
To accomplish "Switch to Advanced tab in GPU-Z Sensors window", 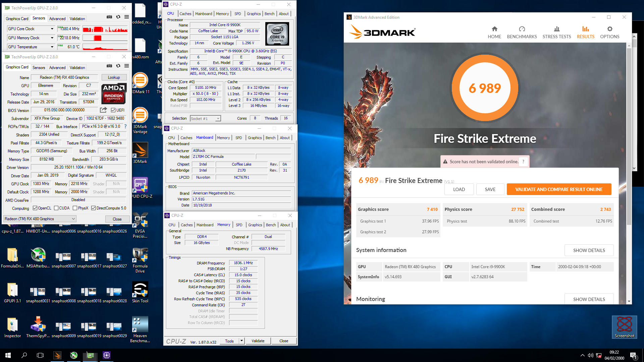I will coord(57,19).
